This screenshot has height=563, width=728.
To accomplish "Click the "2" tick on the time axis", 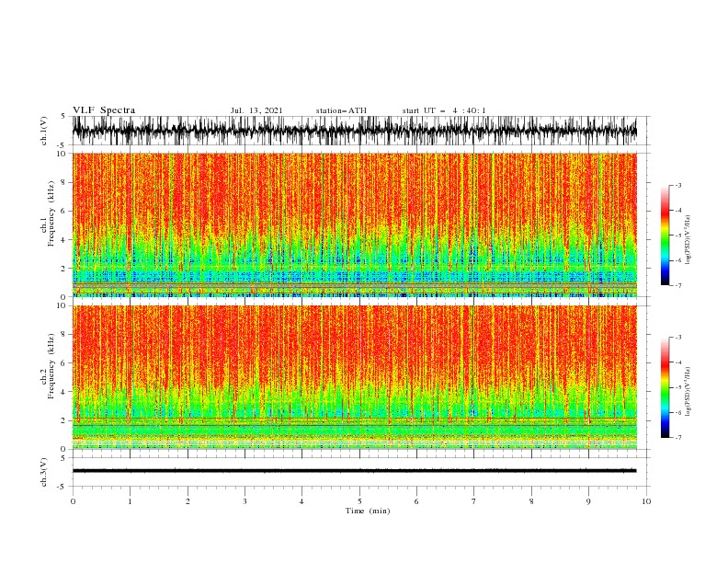I will tap(188, 501).
